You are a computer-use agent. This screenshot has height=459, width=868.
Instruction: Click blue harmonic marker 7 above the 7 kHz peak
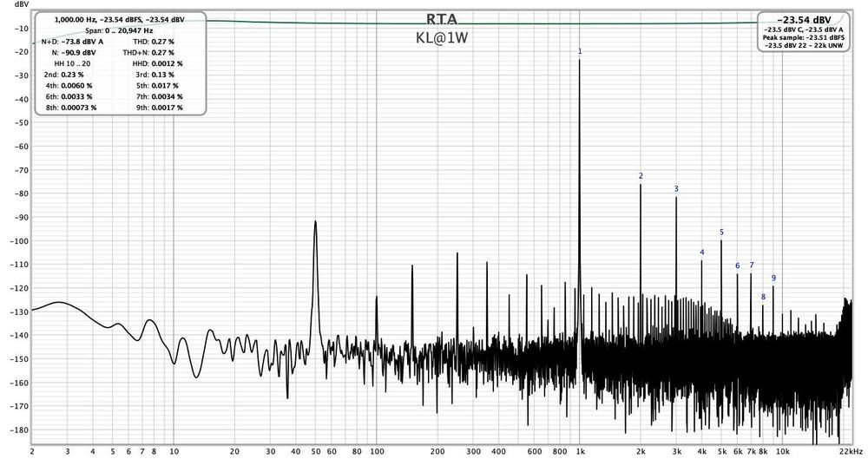coord(751,266)
